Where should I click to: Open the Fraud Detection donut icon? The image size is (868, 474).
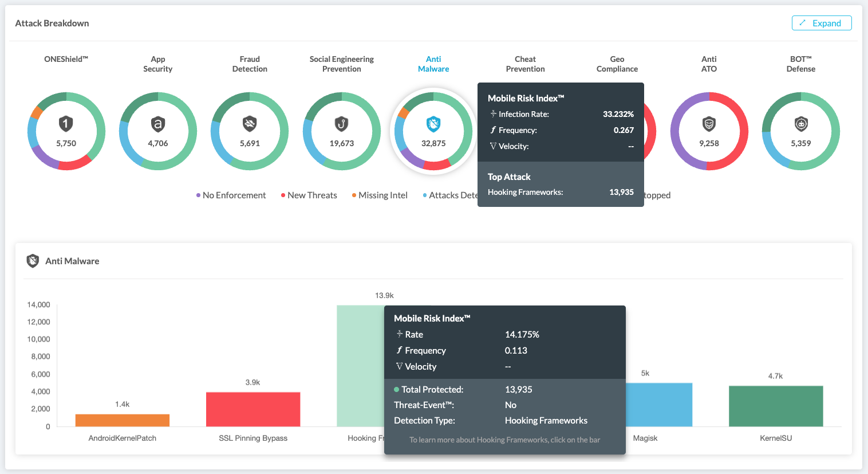point(250,123)
